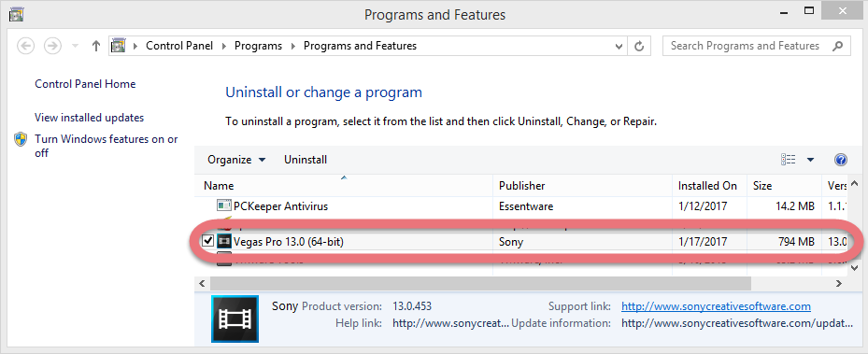Click the large Vegas Pro filmstrip icon
Screen dimensions: 868x354
coord(235,319)
